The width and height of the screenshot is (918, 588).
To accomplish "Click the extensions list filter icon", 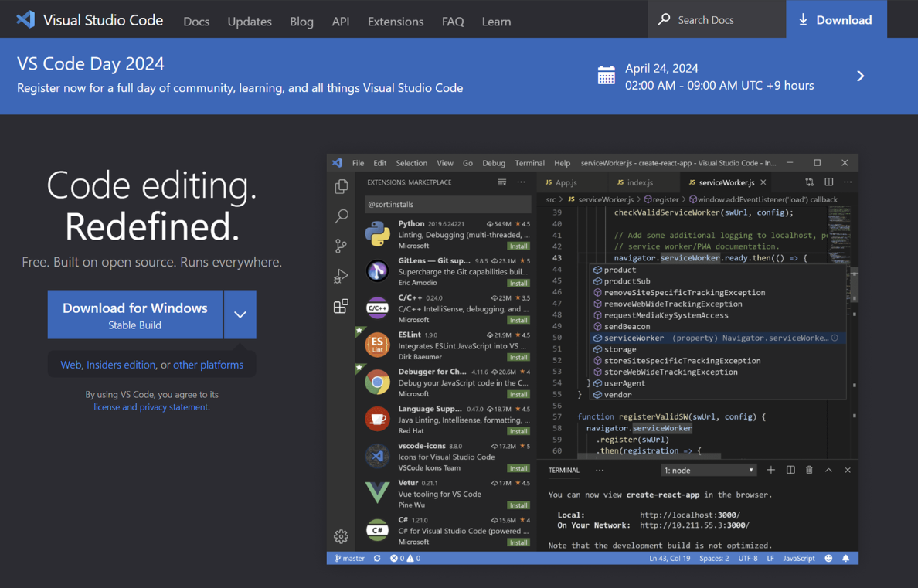I will click(501, 182).
